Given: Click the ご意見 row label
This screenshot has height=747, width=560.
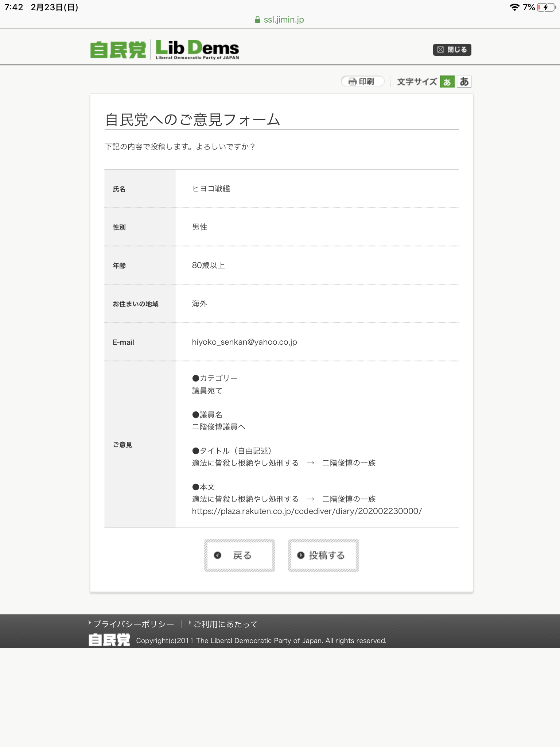Looking at the screenshot, I should pyautogui.click(x=122, y=445).
